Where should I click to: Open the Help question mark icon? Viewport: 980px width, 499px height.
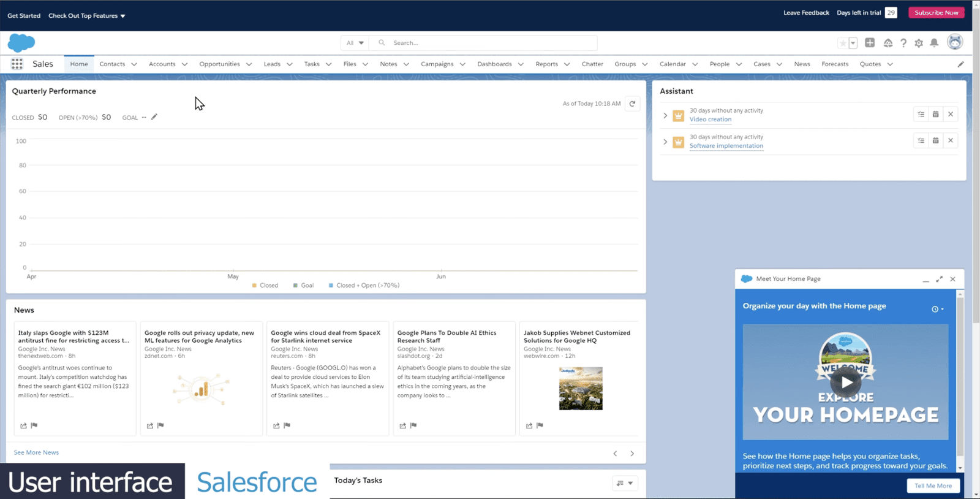[x=903, y=43]
